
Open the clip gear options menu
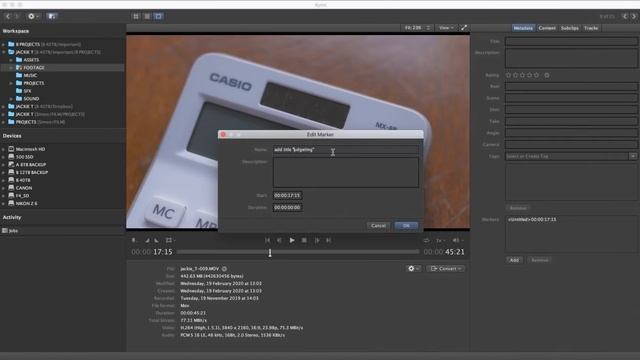413,269
